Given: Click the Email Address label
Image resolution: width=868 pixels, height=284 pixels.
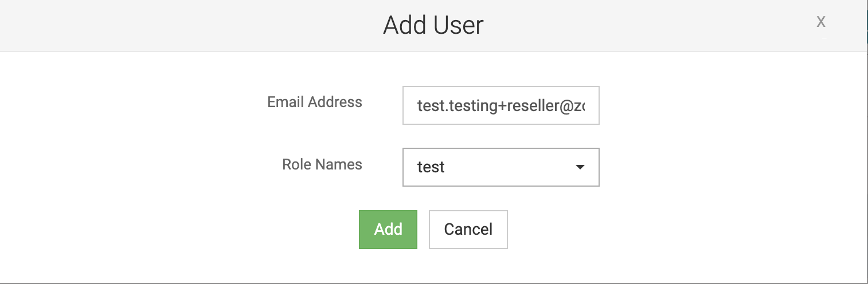Looking at the screenshot, I should tap(315, 102).
